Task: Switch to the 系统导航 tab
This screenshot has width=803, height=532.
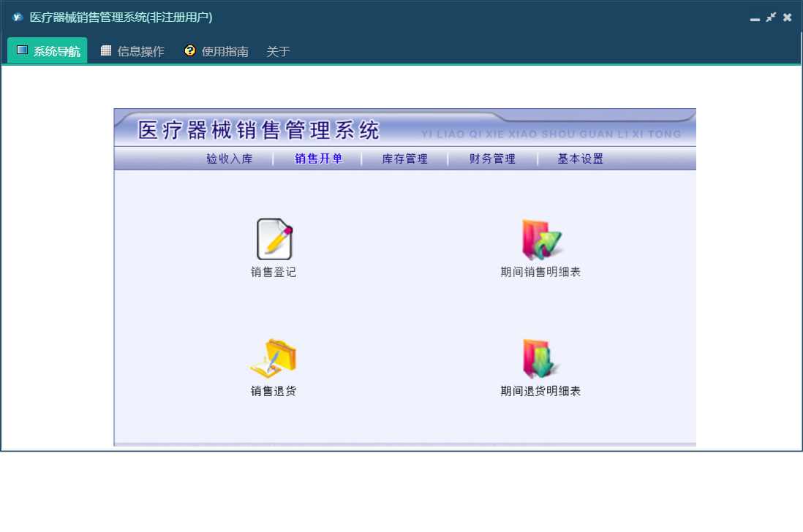Action: click(48, 50)
